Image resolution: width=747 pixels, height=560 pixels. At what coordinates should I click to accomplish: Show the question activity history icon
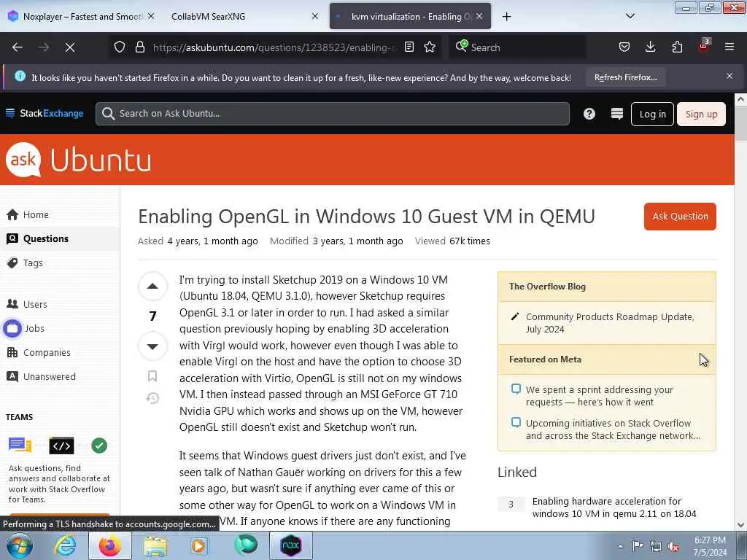152,398
